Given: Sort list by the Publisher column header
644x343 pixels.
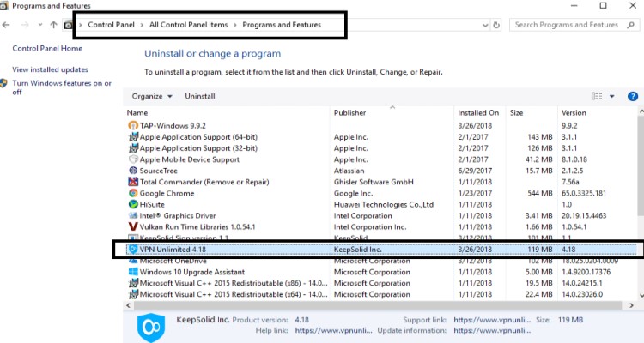Looking at the screenshot, I should tap(349, 112).
